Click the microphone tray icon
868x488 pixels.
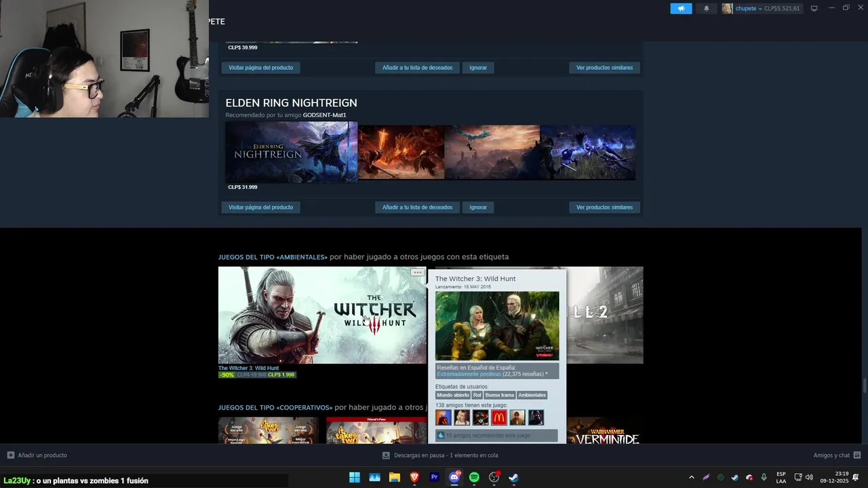click(x=764, y=477)
